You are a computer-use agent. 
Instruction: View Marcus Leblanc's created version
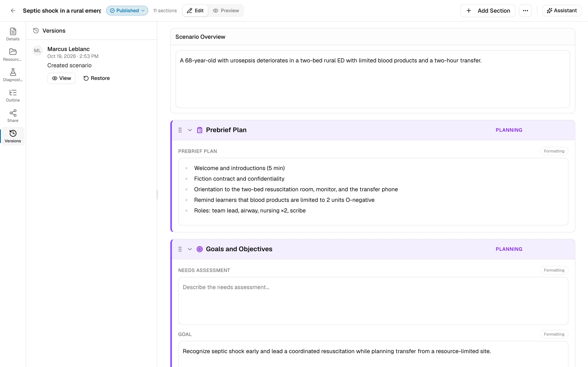tap(61, 78)
